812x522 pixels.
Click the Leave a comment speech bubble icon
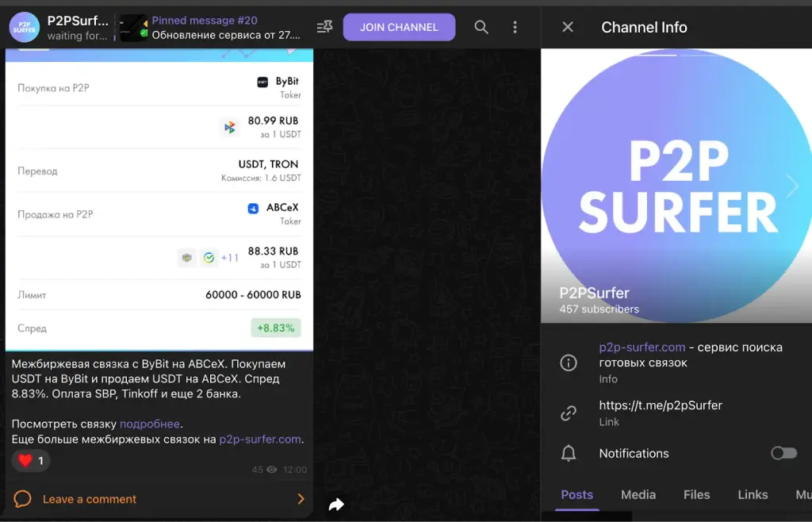pos(22,499)
